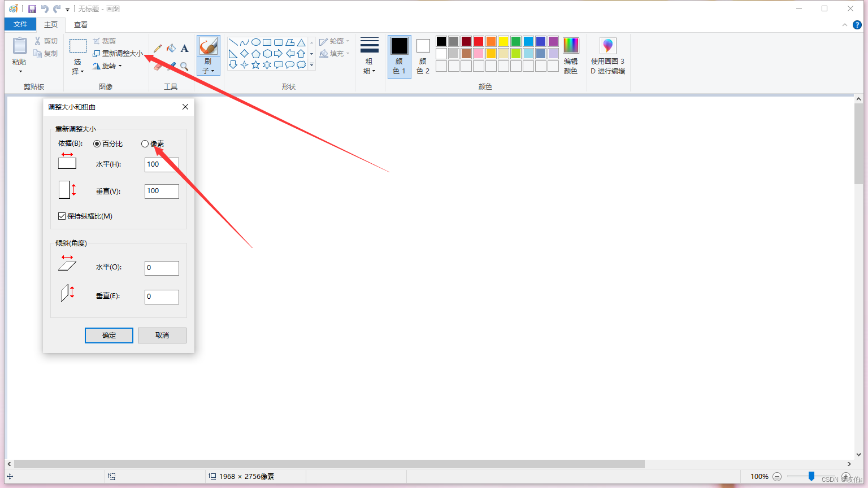Select the Percentage radio button

[97, 144]
